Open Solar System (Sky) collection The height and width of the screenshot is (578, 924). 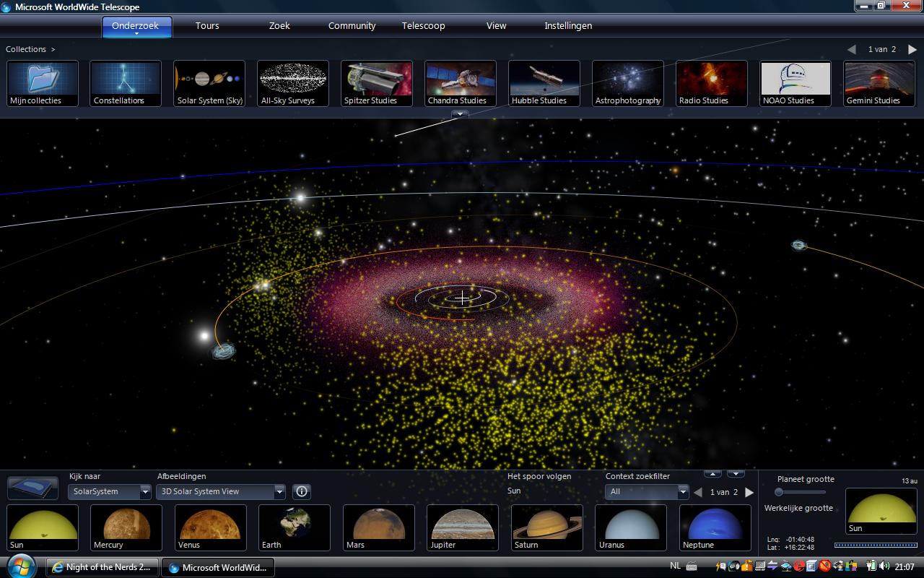[209, 84]
